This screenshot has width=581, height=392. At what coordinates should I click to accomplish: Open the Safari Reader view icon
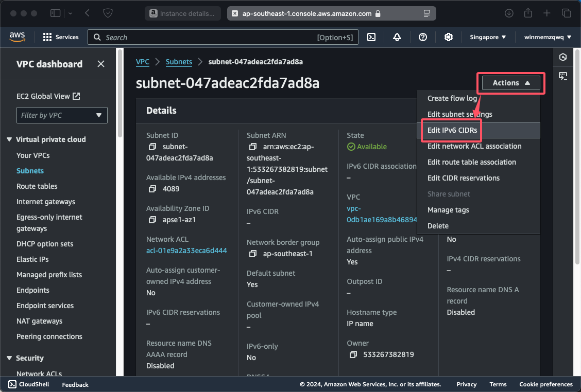pos(427,13)
